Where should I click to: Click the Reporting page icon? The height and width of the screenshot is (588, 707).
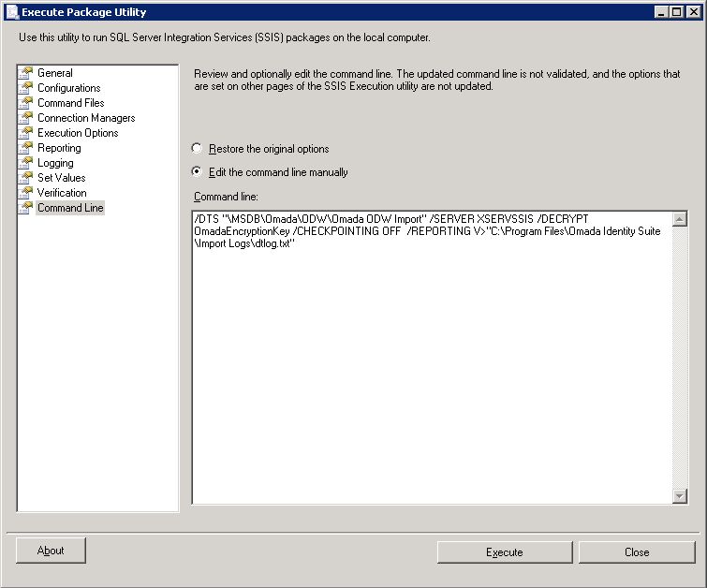26,147
